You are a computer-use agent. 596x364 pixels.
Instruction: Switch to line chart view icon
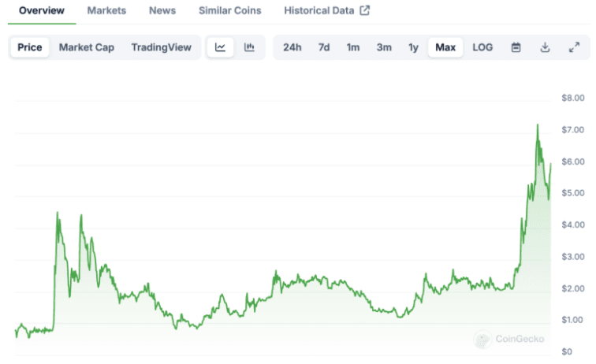pyautogui.click(x=221, y=47)
